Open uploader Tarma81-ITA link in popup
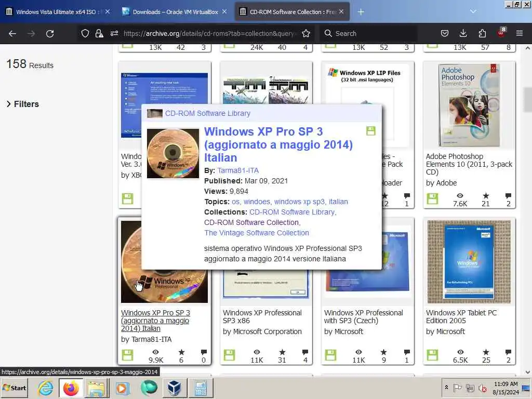Image resolution: width=532 pixels, height=399 pixels. 238,170
